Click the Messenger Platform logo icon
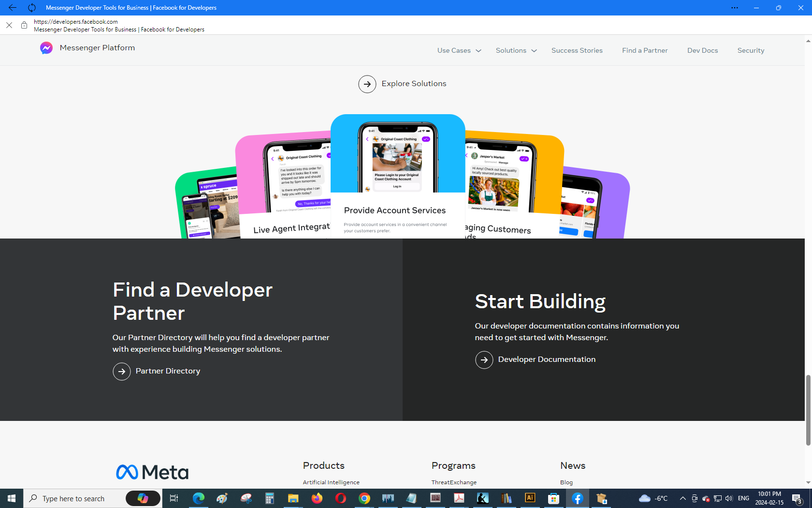Viewport: 812px width, 508px height. [x=46, y=48]
